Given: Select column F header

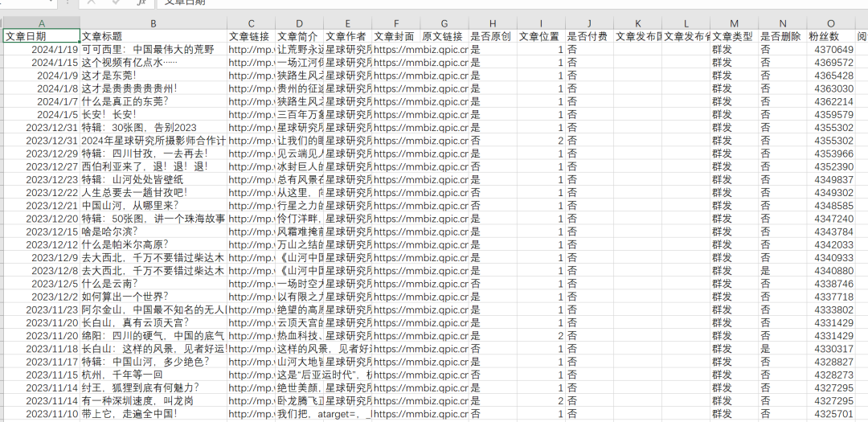Looking at the screenshot, I should [x=395, y=23].
